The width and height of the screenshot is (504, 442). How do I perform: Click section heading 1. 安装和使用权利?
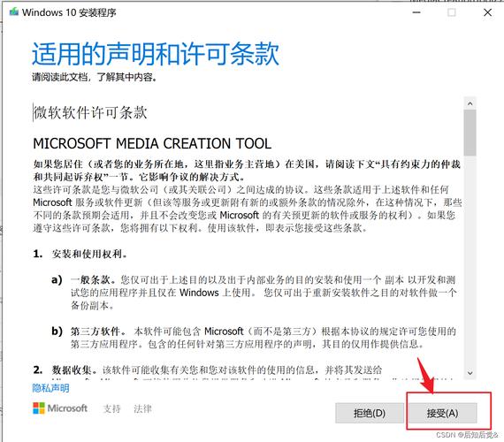pos(80,254)
